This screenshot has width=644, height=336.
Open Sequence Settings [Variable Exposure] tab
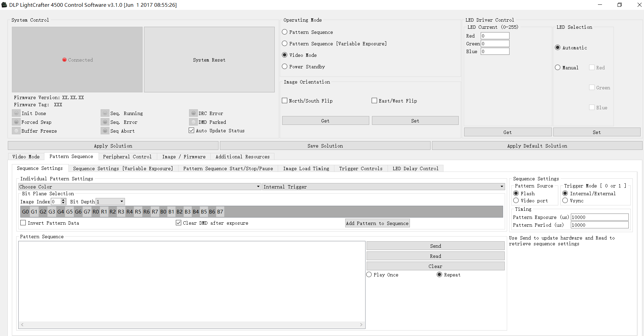point(123,169)
